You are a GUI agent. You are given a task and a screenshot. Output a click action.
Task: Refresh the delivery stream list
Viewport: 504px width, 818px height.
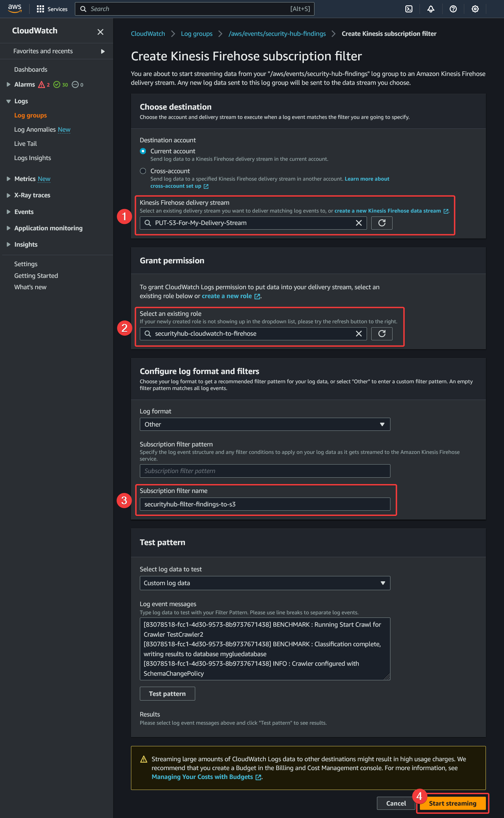click(382, 223)
